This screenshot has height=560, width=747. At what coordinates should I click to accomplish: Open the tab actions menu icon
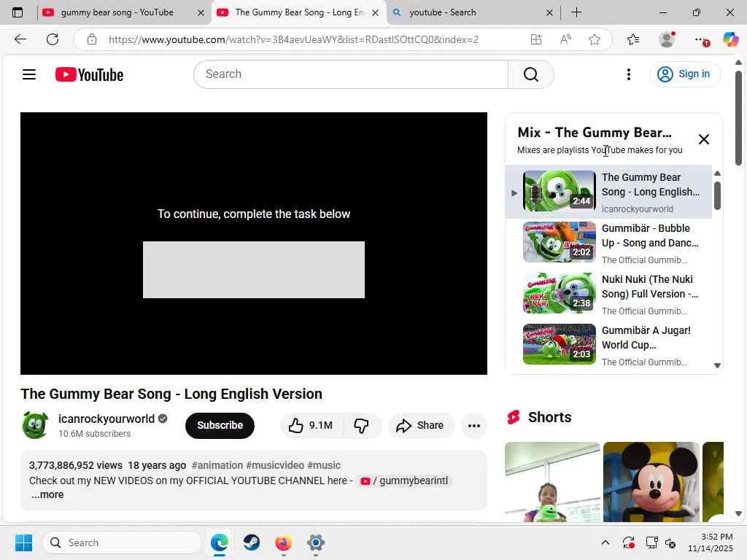18,12
